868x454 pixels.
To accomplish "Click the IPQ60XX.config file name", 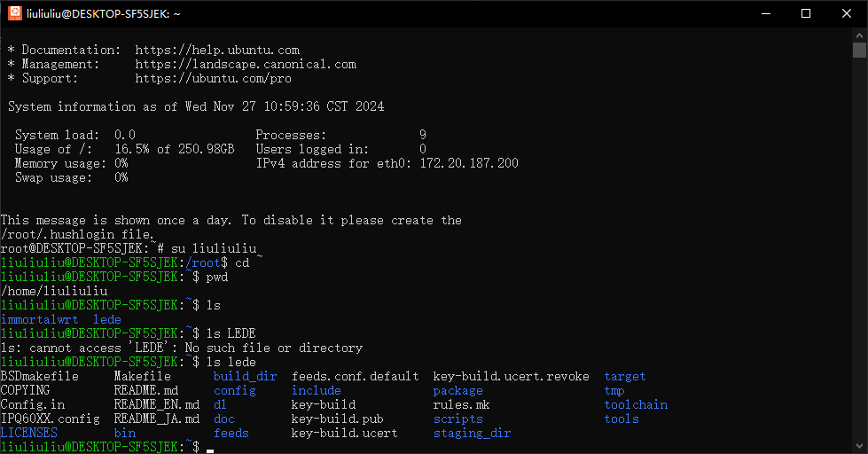I will click(x=50, y=419).
